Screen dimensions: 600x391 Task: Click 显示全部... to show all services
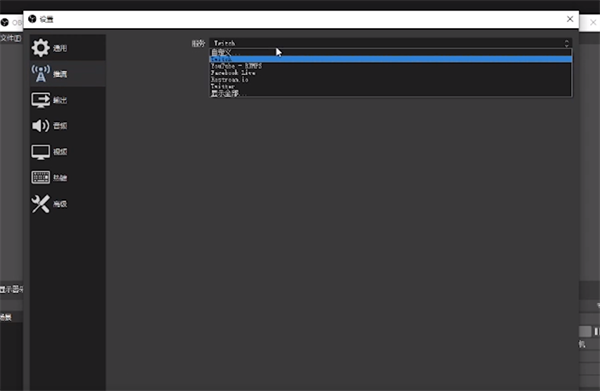(x=391, y=93)
